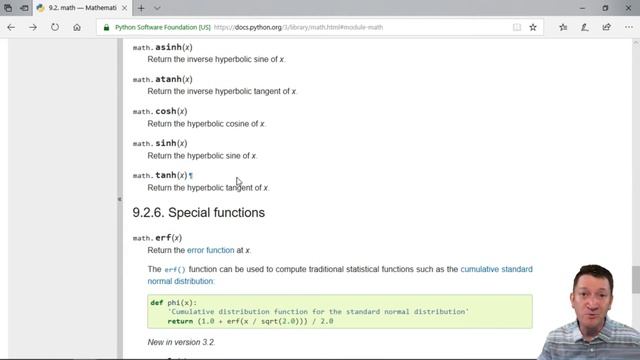
Task: Click the green lock security icon
Action: tap(106, 27)
